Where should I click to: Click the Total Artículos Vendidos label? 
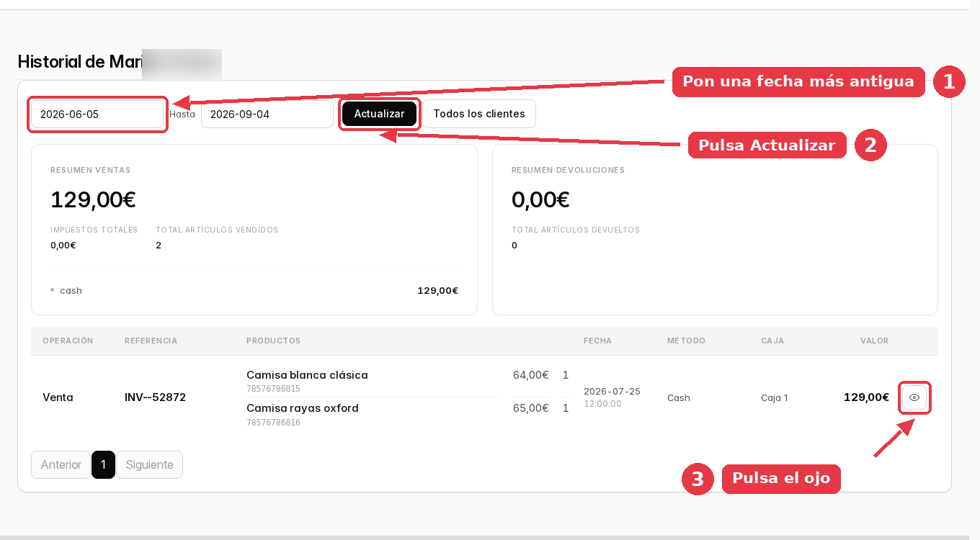pos(217,230)
